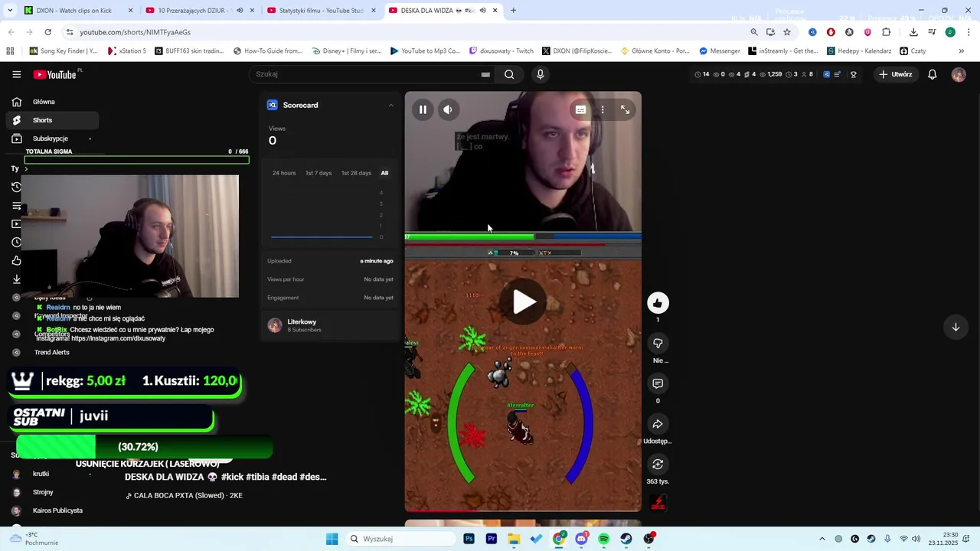Screen dimensions: 980x551
Task: Enter fullscreen on the Shorts player
Action: 625,110
